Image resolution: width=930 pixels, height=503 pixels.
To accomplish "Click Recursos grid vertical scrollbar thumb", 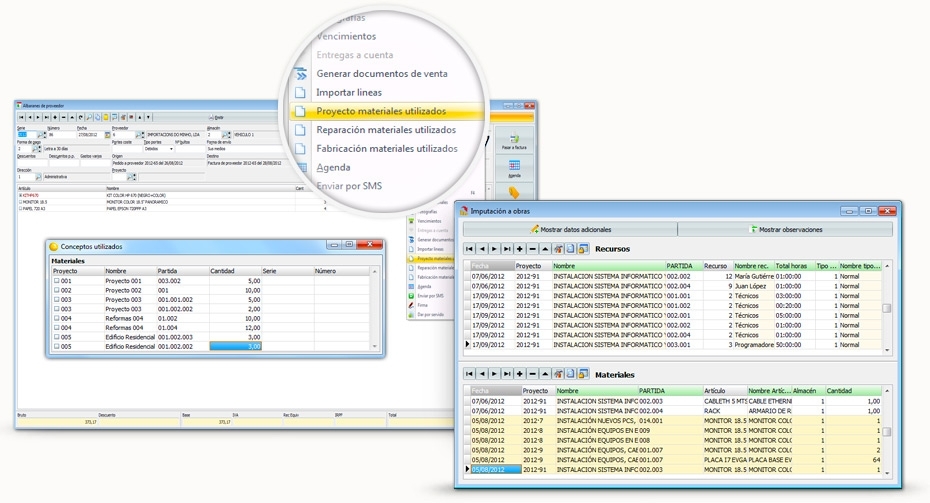I will coord(887,308).
